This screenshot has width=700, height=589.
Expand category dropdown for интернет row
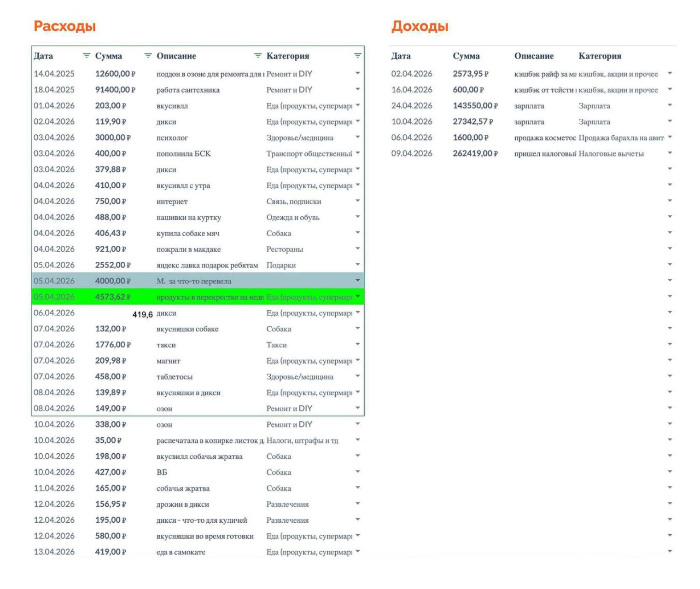coord(358,201)
